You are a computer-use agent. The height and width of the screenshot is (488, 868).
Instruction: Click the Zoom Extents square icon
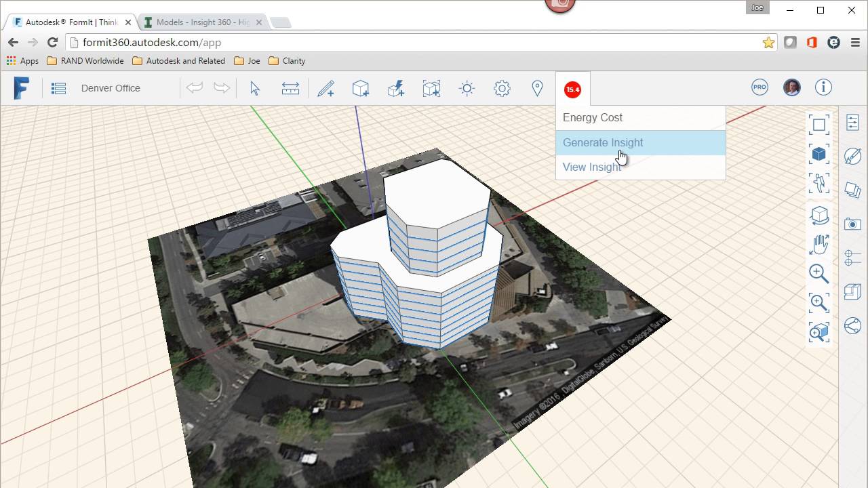coord(819,124)
